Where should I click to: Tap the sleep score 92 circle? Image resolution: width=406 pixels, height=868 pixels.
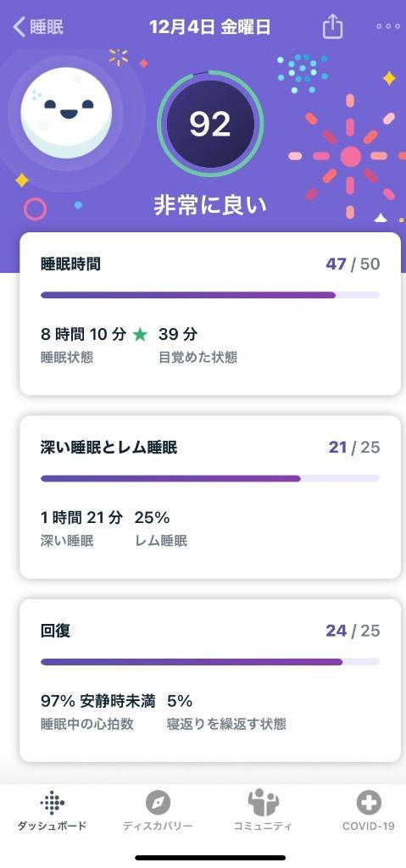210,124
